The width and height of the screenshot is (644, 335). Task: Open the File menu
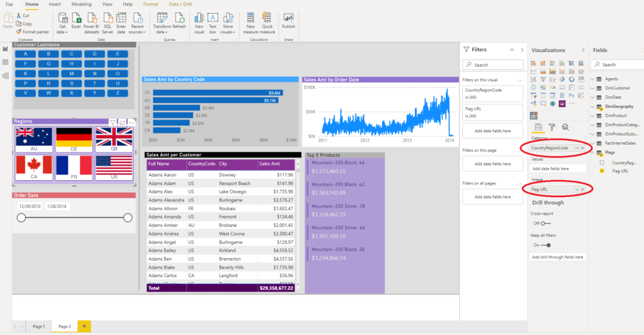(x=9, y=4)
